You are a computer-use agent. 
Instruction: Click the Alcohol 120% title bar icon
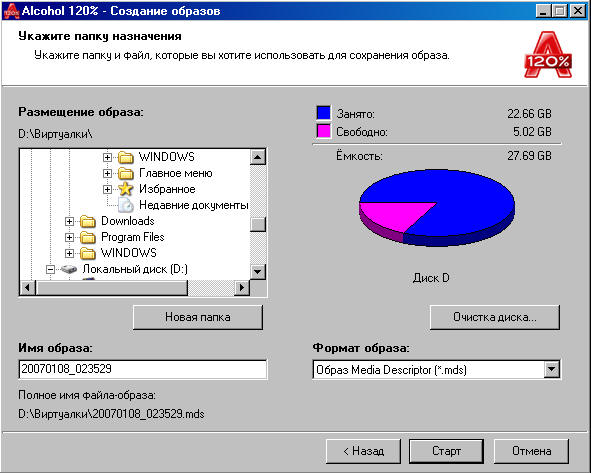(x=11, y=11)
